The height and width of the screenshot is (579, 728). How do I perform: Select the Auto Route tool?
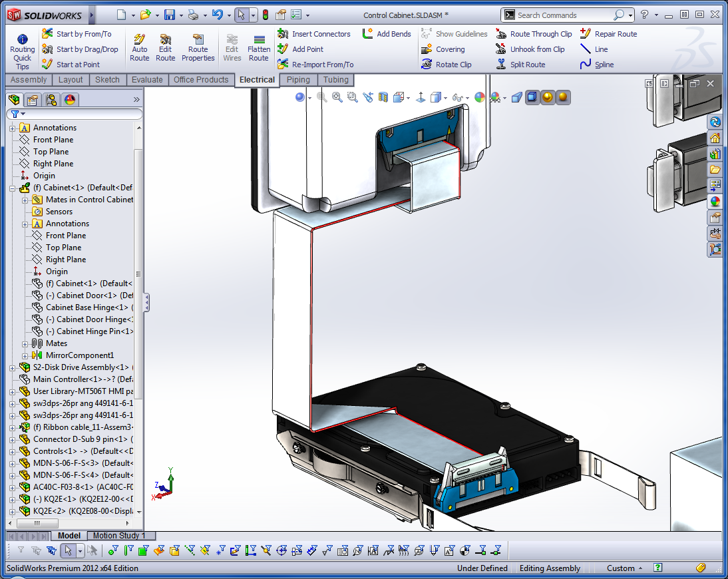pos(139,47)
